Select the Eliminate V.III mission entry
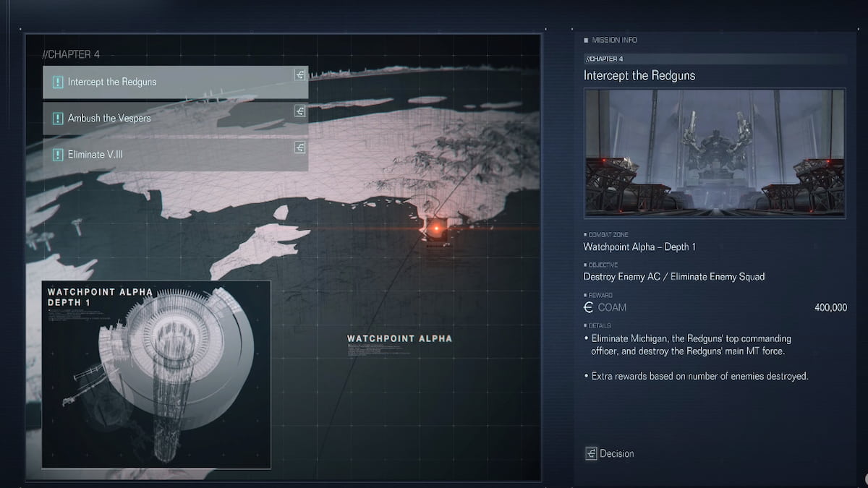This screenshot has height=488, width=868. [x=145, y=154]
